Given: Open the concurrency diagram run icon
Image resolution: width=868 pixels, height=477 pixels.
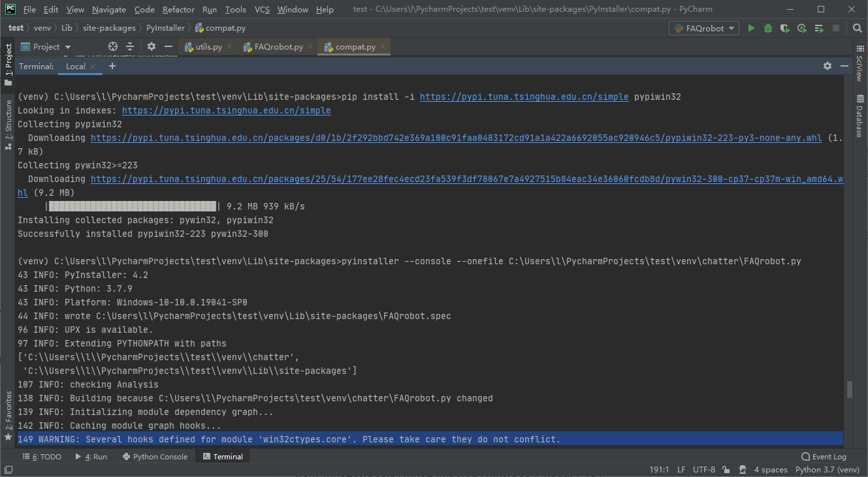Looking at the screenshot, I should 819,28.
